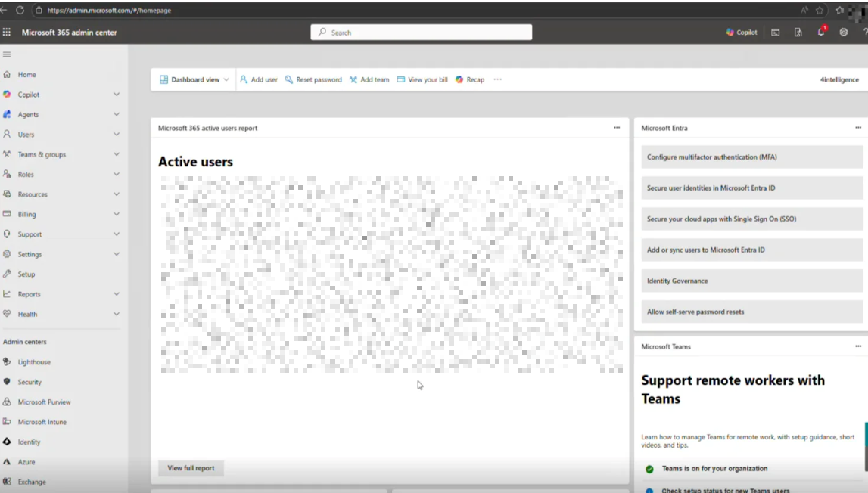Open Add or sync users to Entra ID
Screen dimensions: 868x493
[x=751, y=250]
